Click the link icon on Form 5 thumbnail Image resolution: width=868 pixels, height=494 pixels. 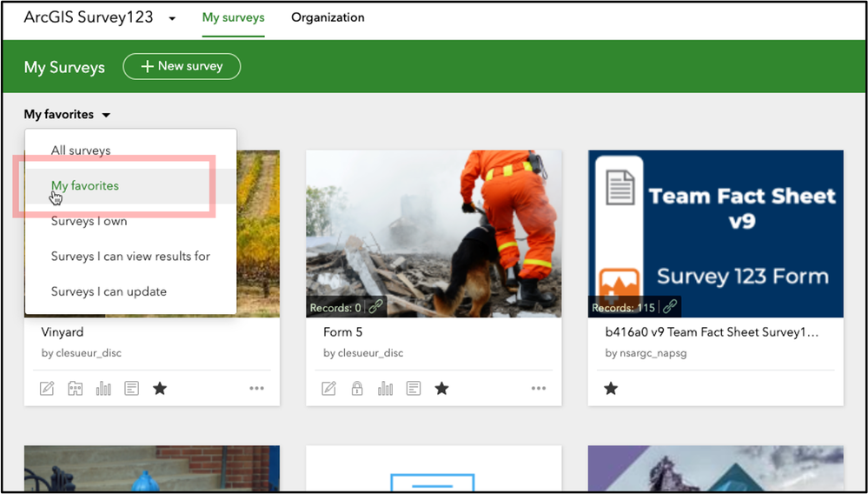[x=376, y=307]
